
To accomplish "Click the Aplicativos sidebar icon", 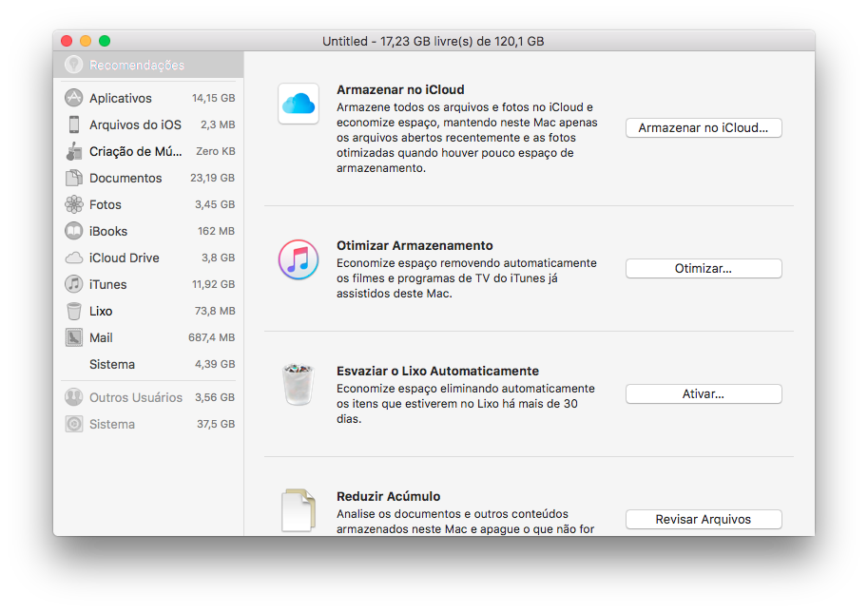I will (x=73, y=98).
